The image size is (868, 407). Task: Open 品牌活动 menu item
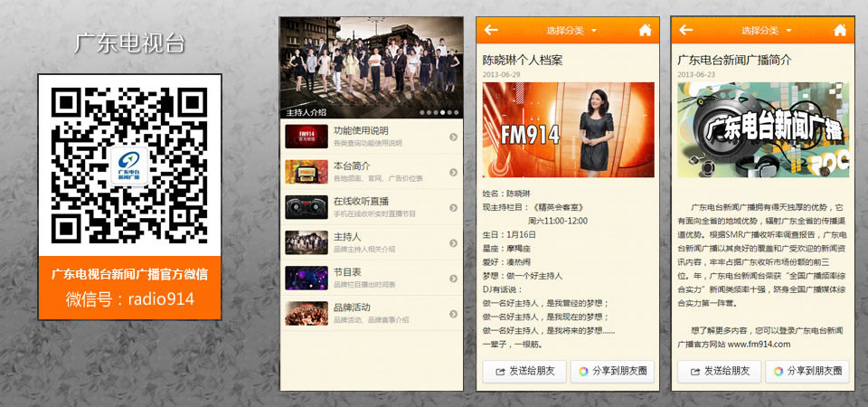(x=372, y=314)
